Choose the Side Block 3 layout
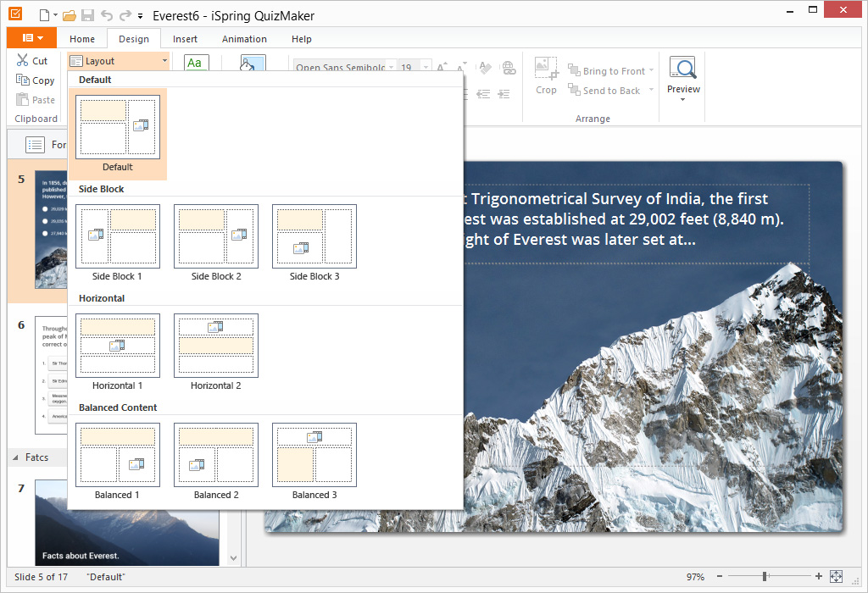868x593 pixels. click(x=314, y=243)
